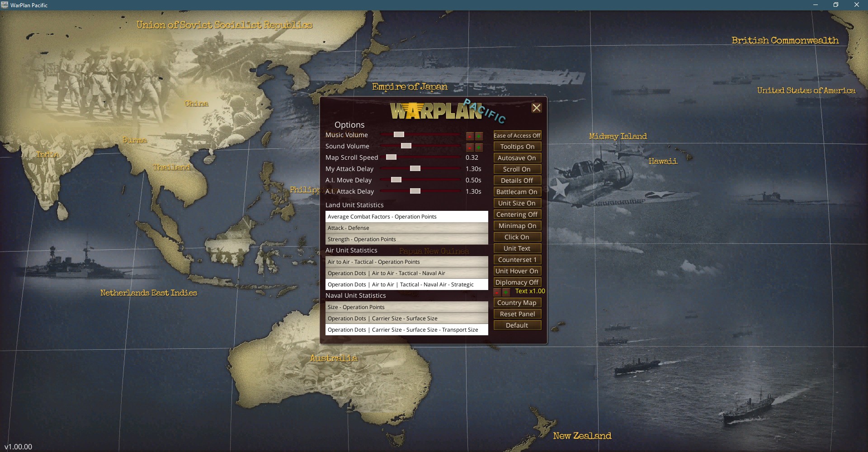Select Operation Dots Air to Air - Tactical - Naval Air
Image resolution: width=868 pixels, height=452 pixels.
[x=406, y=273]
